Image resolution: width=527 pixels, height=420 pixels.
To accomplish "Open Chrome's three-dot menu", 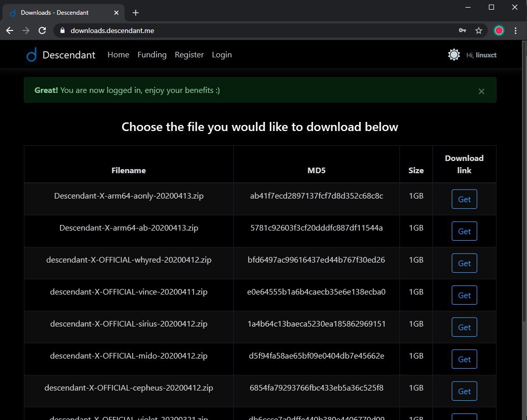I will coord(516,30).
